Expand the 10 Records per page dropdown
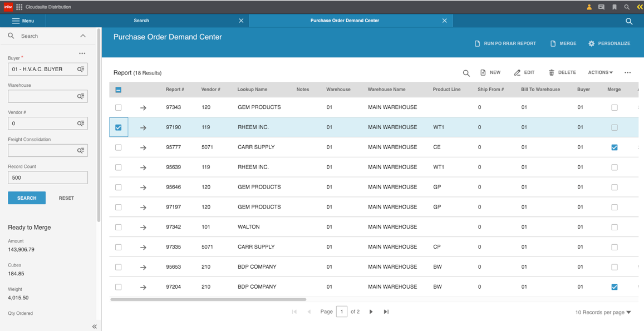644x331 pixels. coord(603,313)
